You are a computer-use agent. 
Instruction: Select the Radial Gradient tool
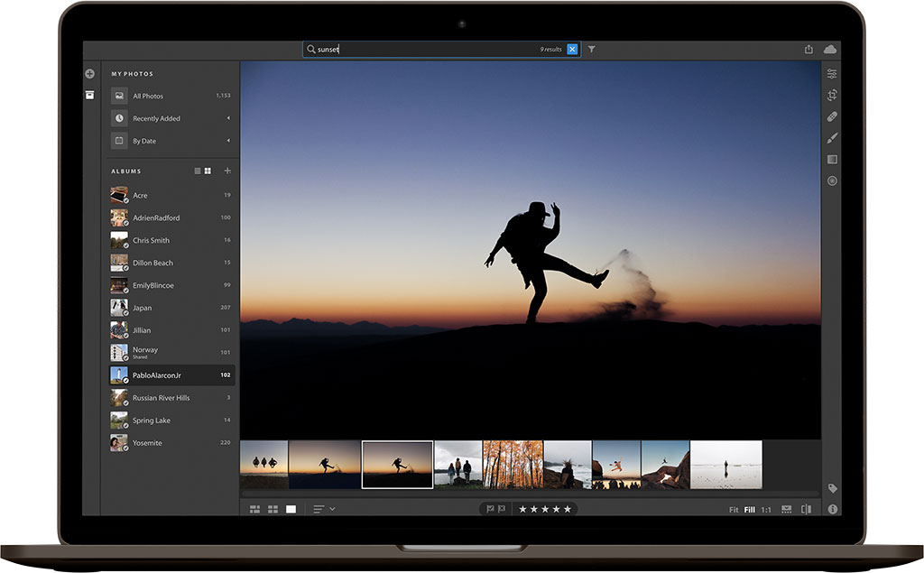831,181
